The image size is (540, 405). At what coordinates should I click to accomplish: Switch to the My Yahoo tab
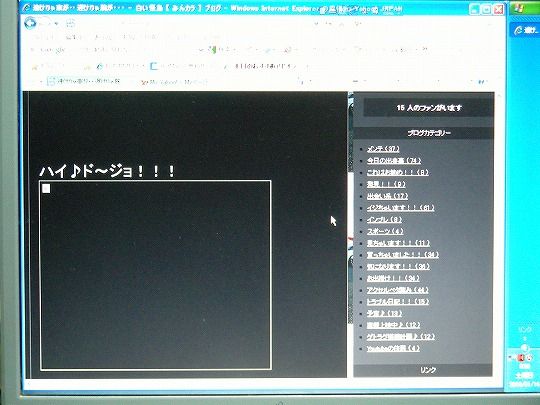[x=174, y=82]
